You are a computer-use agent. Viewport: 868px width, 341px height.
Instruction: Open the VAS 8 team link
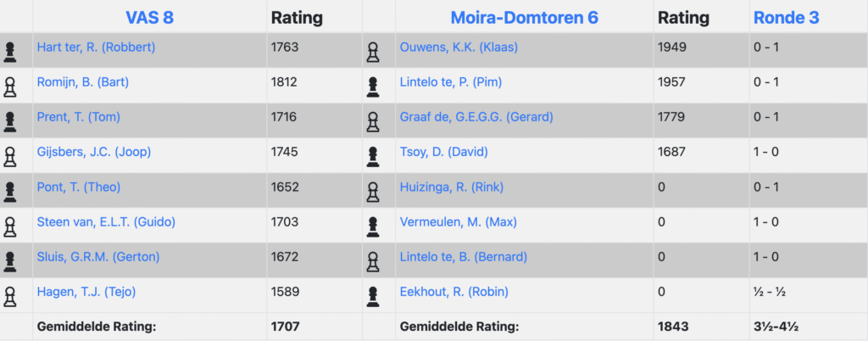149,17
